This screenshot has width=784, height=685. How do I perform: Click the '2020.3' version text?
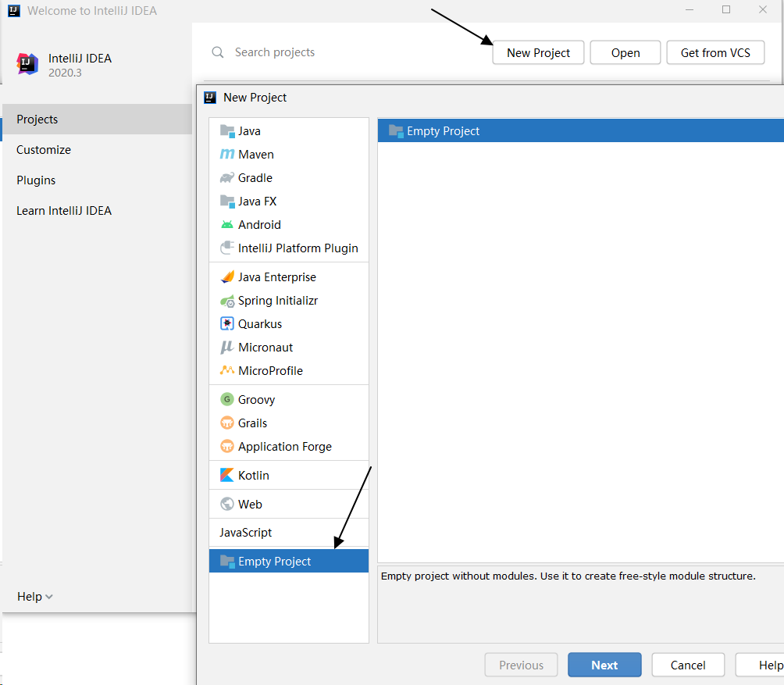coord(65,73)
